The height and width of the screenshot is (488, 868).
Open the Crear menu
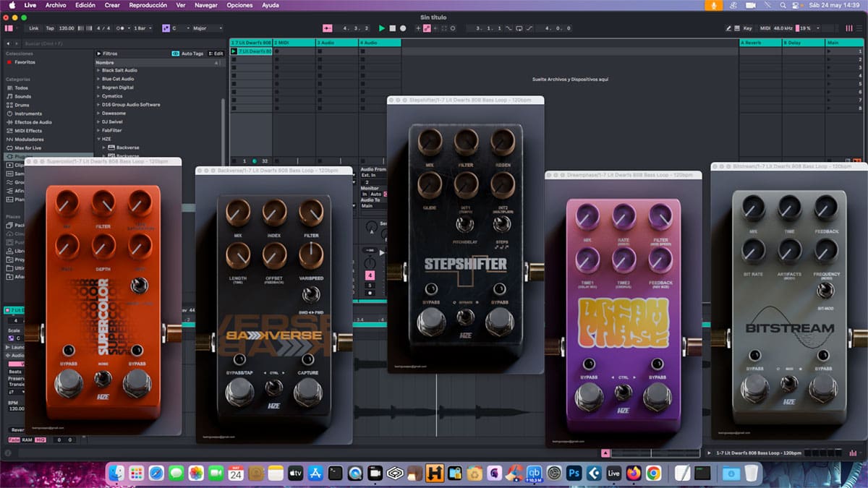pos(112,5)
